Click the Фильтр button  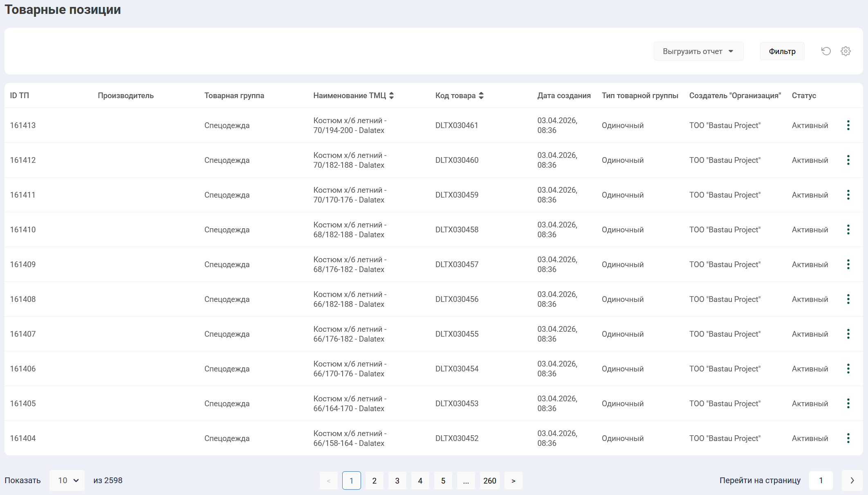click(782, 51)
